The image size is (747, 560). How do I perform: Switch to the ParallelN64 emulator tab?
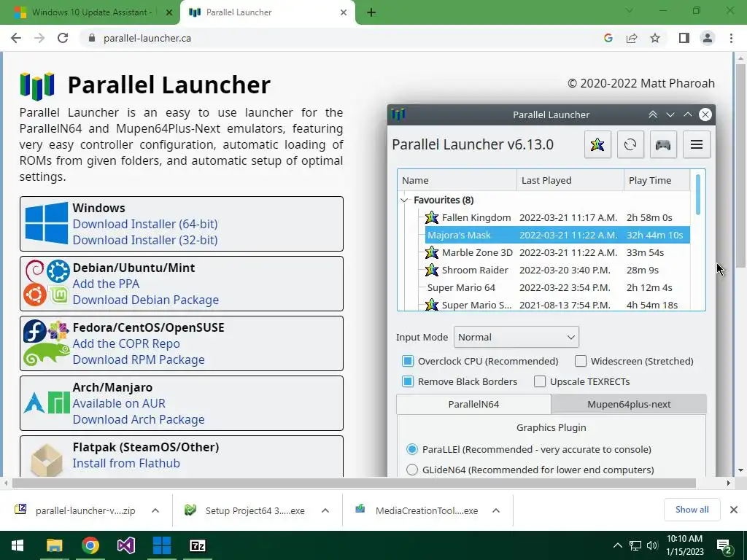[x=473, y=404]
